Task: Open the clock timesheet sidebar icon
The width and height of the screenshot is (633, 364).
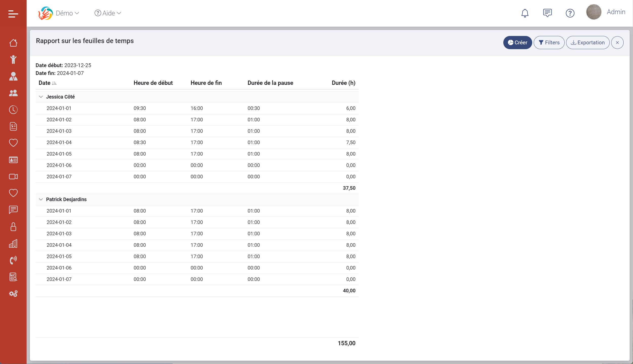Action: [13, 110]
